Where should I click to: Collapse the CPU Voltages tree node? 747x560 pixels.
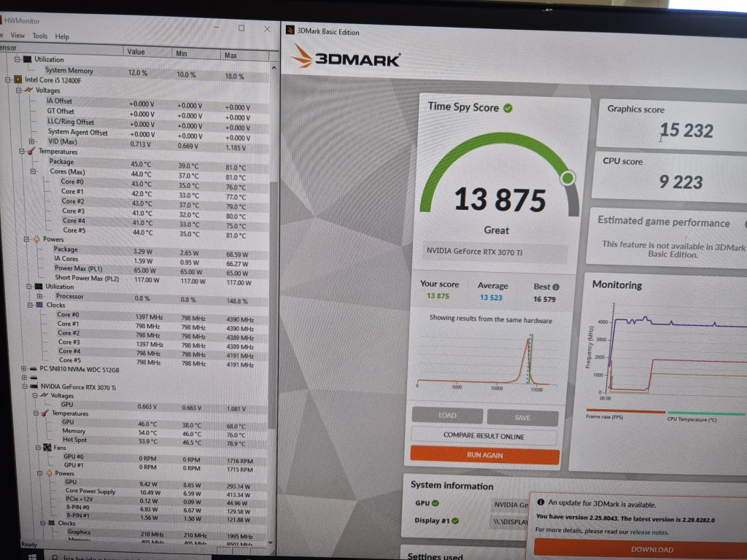click(x=18, y=90)
